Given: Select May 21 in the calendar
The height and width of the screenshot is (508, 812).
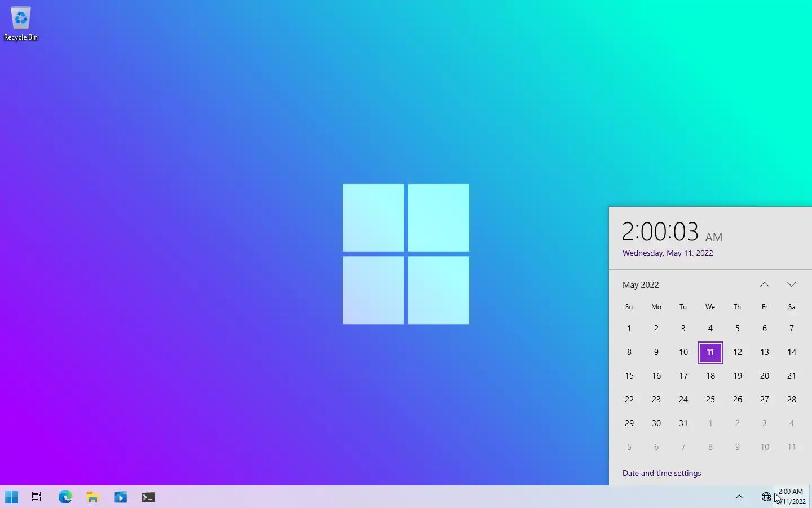Looking at the screenshot, I should (x=792, y=376).
